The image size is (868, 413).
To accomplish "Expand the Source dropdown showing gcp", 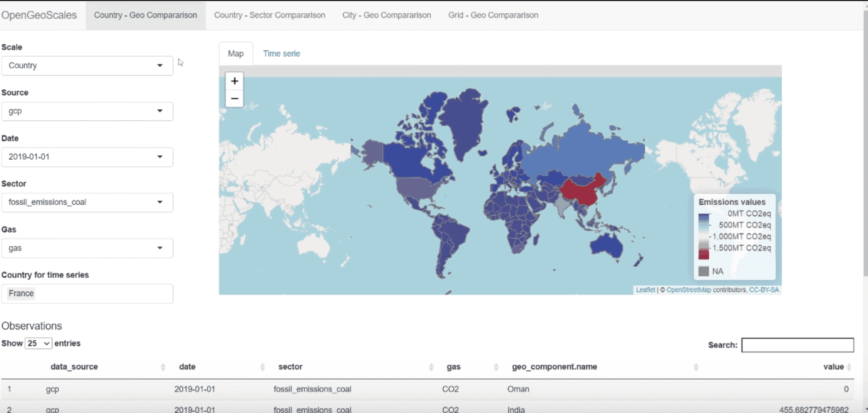I will tap(87, 111).
